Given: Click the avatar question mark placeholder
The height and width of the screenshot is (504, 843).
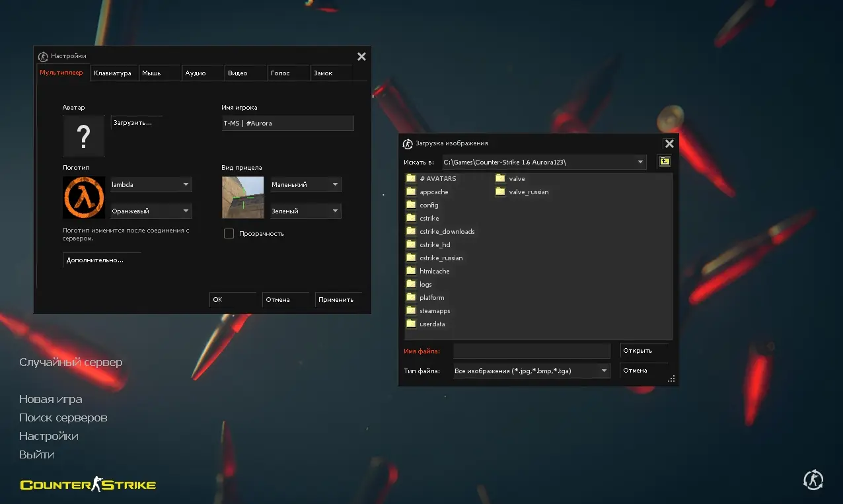Looking at the screenshot, I should (x=84, y=136).
